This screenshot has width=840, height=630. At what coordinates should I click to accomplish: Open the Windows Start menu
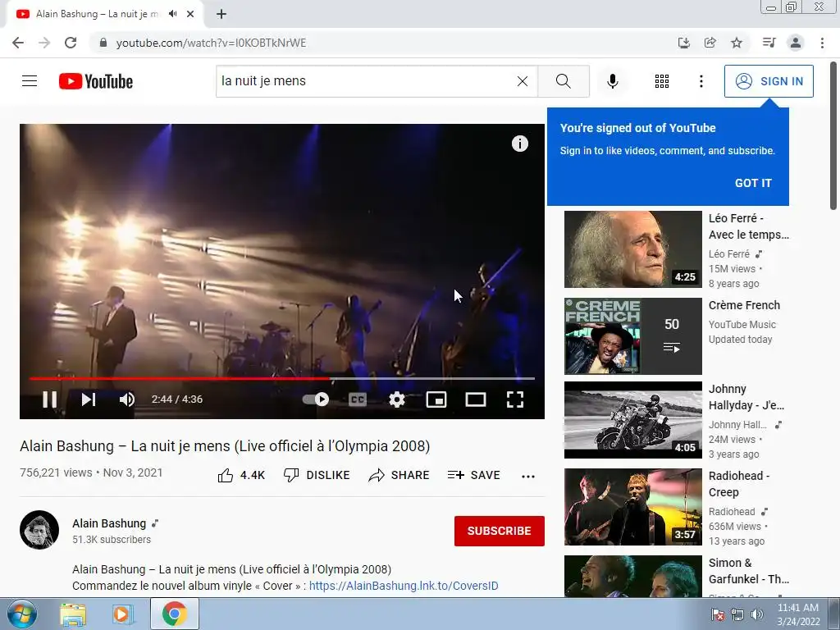point(21,614)
